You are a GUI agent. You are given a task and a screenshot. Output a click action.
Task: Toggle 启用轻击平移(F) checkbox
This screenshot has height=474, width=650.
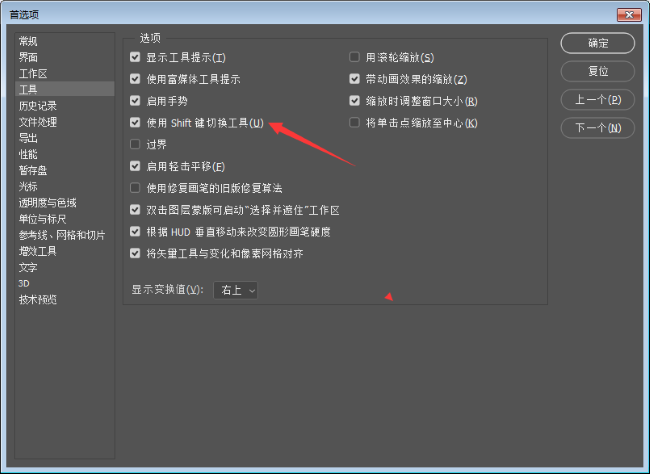coord(135,166)
